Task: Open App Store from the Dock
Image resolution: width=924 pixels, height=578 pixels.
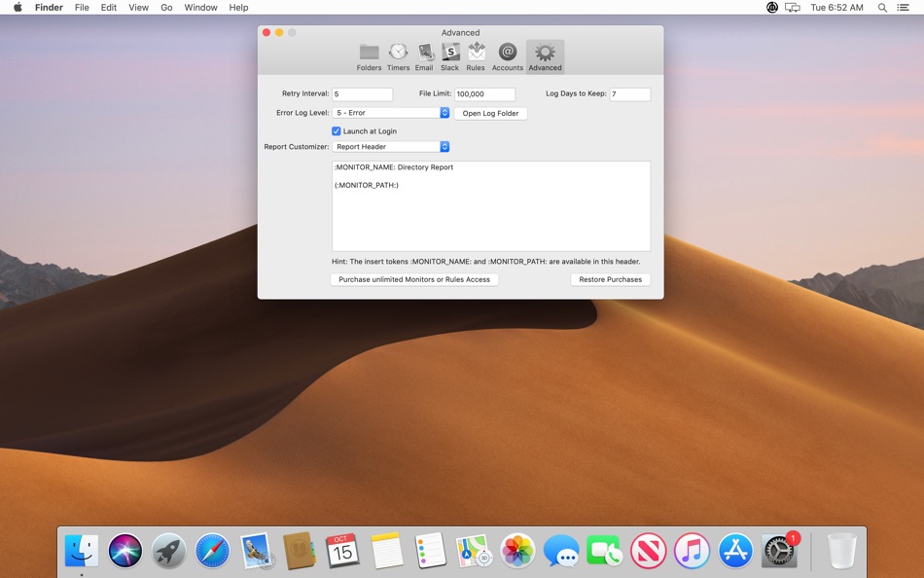Action: (735, 551)
